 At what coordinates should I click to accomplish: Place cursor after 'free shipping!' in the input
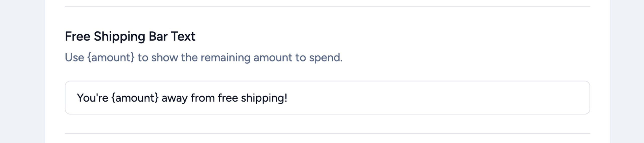pos(288,98)
